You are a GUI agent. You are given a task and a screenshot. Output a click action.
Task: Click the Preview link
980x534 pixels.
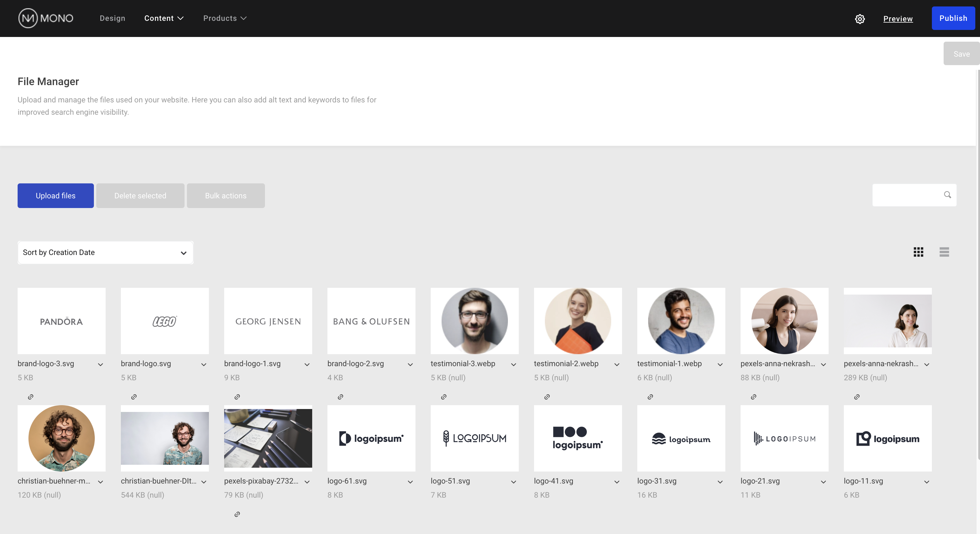898,19
